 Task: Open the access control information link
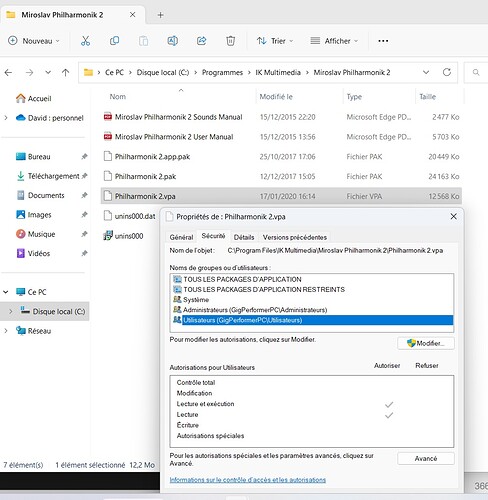click(248, 480)
